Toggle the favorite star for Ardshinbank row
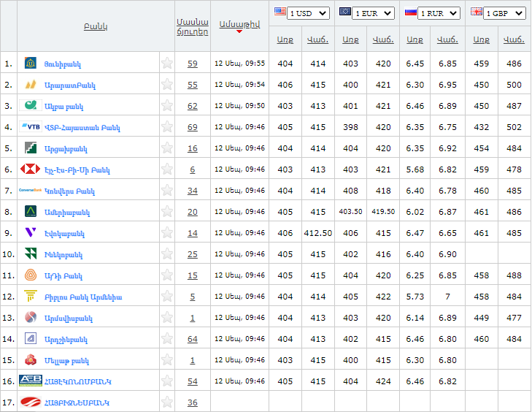The width and height of the screenshot is (532, 412). pyautogui.click(x=167, y=339)
